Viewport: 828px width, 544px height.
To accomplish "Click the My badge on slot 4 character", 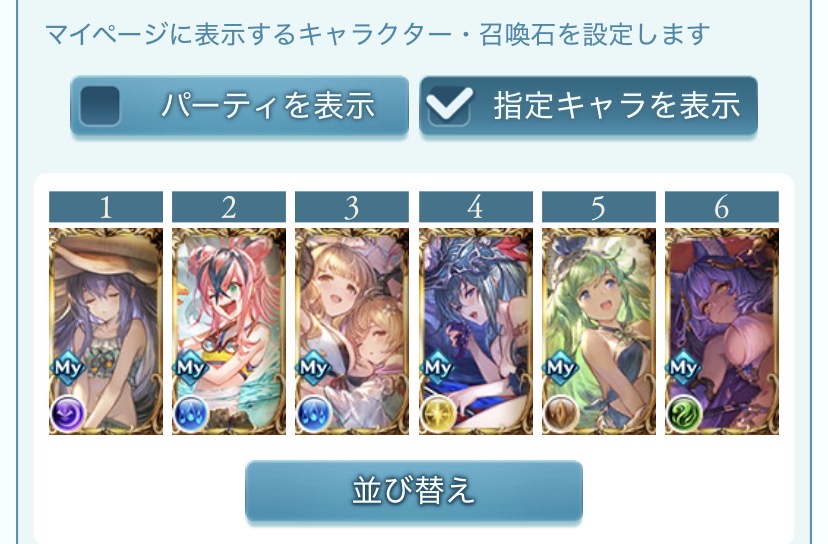I will point(439,366).
